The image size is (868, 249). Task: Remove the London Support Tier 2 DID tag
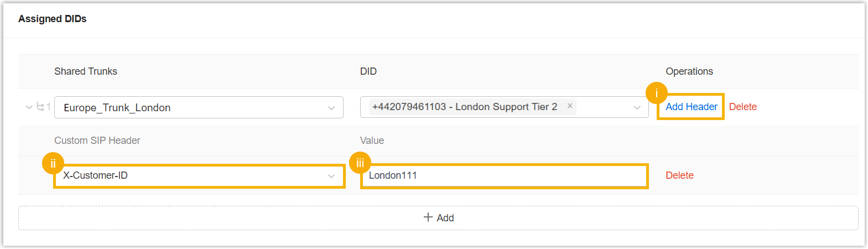click(570, 106)
